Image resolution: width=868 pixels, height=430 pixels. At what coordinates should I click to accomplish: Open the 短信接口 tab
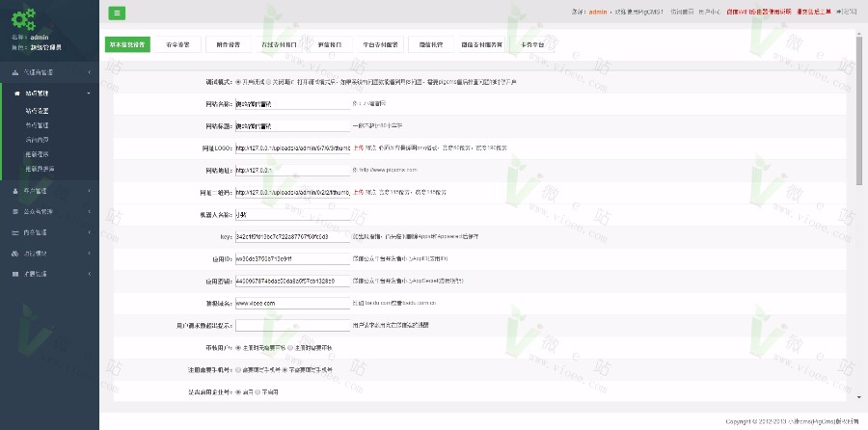(x=330, y=44)
